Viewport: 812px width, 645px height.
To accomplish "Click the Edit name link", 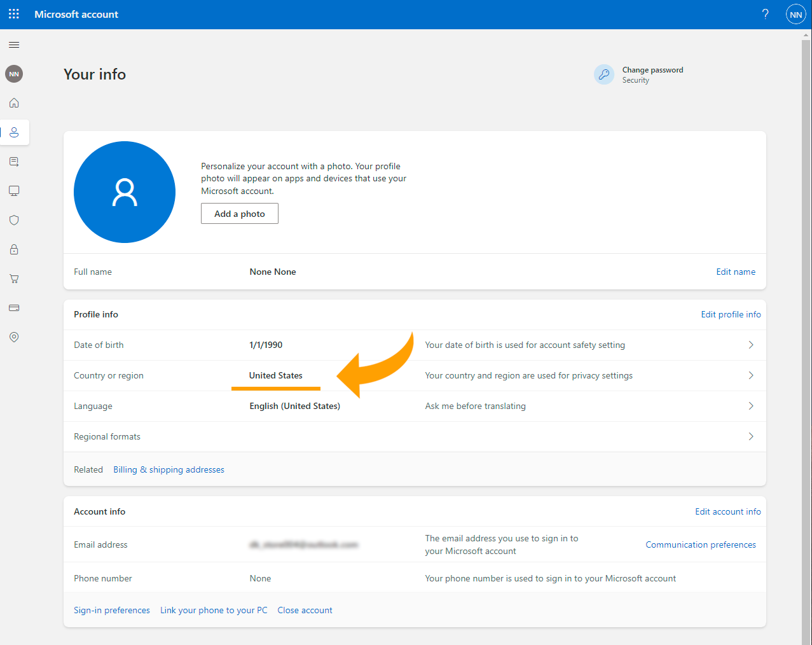I will tap(736, 272).
